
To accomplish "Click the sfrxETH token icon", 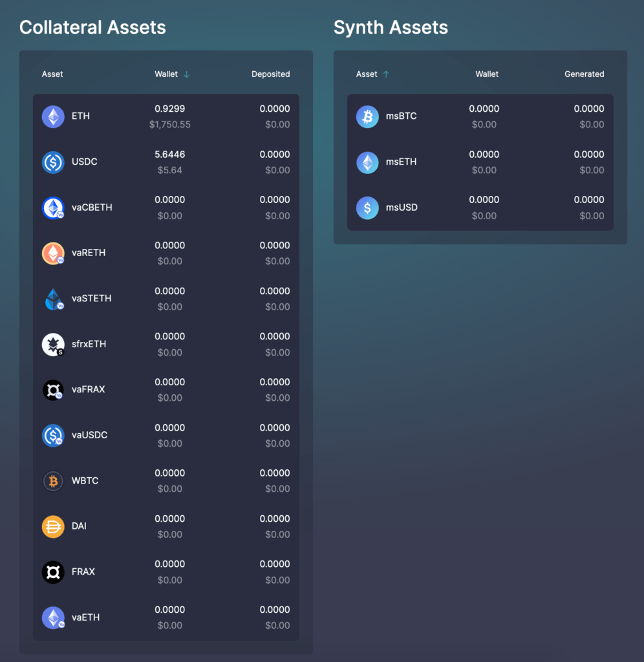I will coord(53,345).
